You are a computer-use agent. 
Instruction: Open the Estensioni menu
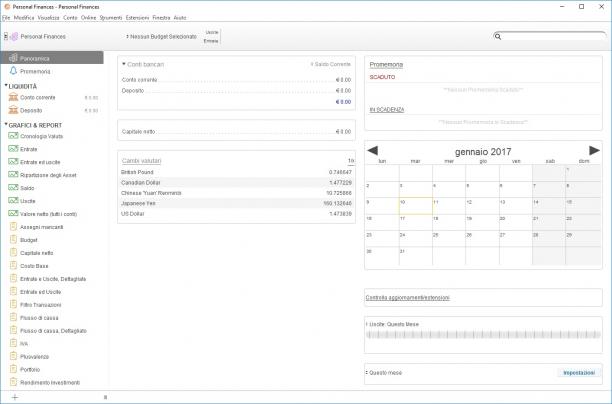point(137,18)
